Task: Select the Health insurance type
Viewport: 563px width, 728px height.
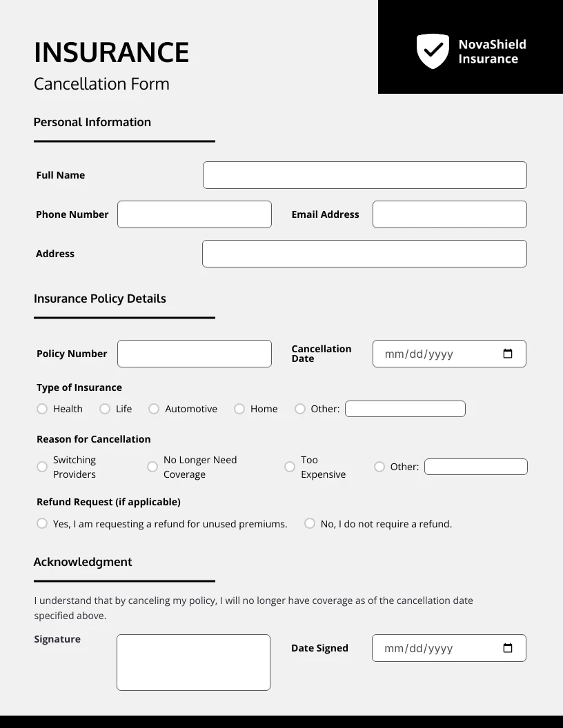Action: (x=41, y=409)
